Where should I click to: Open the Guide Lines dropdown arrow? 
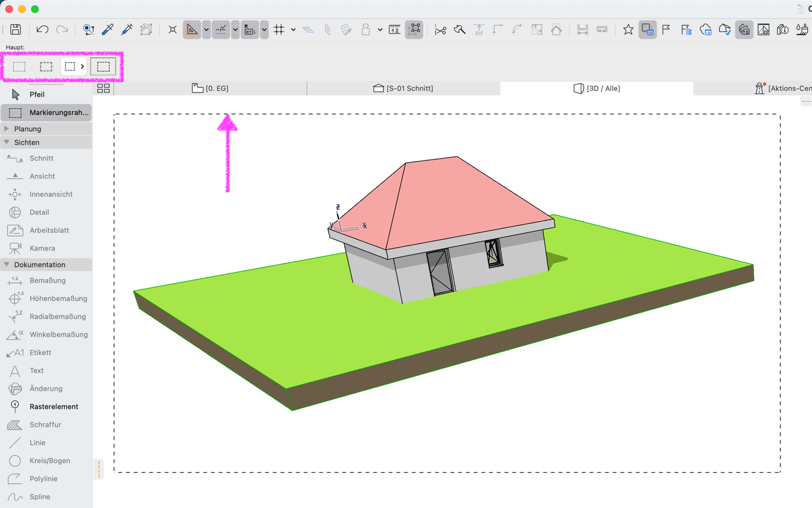click(x=206, y=29)
